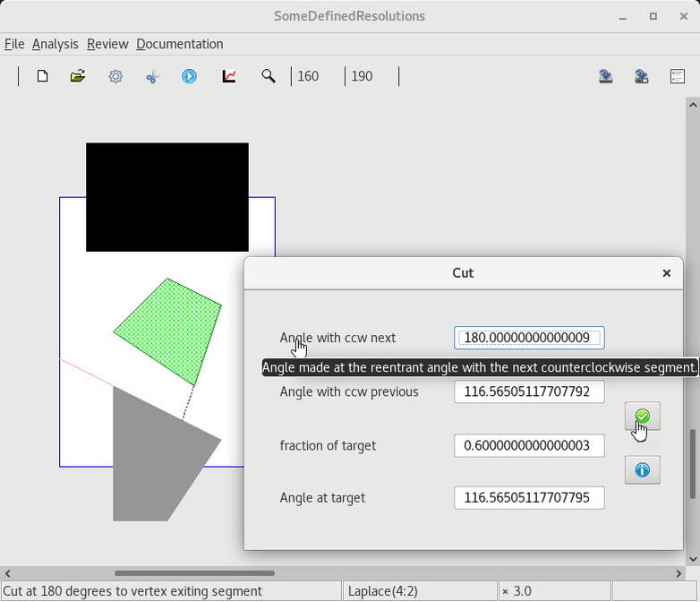
Task: Click the first blue import arrow icon
Action: click(606, 77)
